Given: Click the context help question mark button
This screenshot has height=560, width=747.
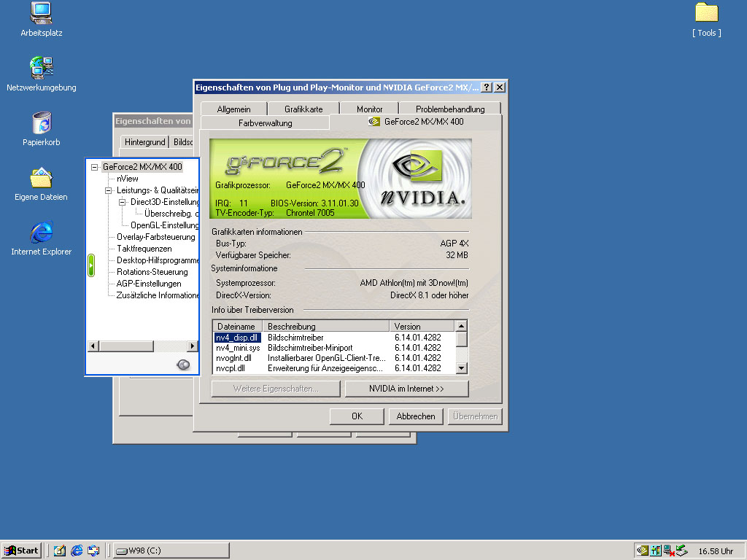Looking at the screenshot, I should (x=487, y=87).
